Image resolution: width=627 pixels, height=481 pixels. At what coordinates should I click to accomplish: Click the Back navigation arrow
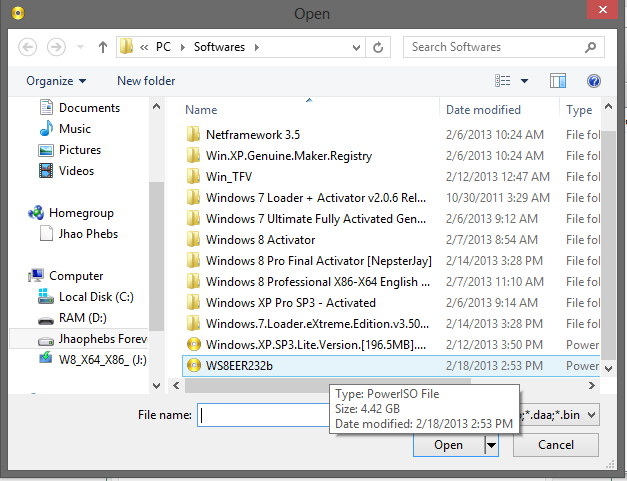(x=28, y=47)
